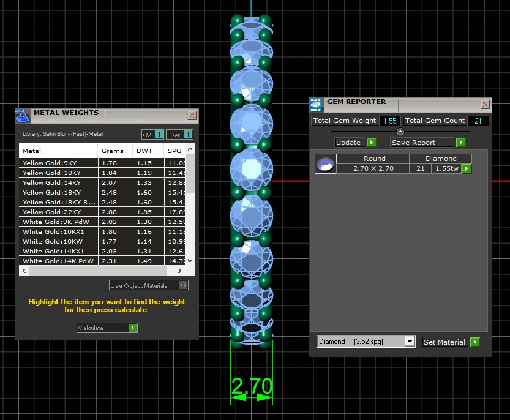Click green arrow beside 1.55tw gem row
This screenshot has width=510, height=420.
click(467, 168)
